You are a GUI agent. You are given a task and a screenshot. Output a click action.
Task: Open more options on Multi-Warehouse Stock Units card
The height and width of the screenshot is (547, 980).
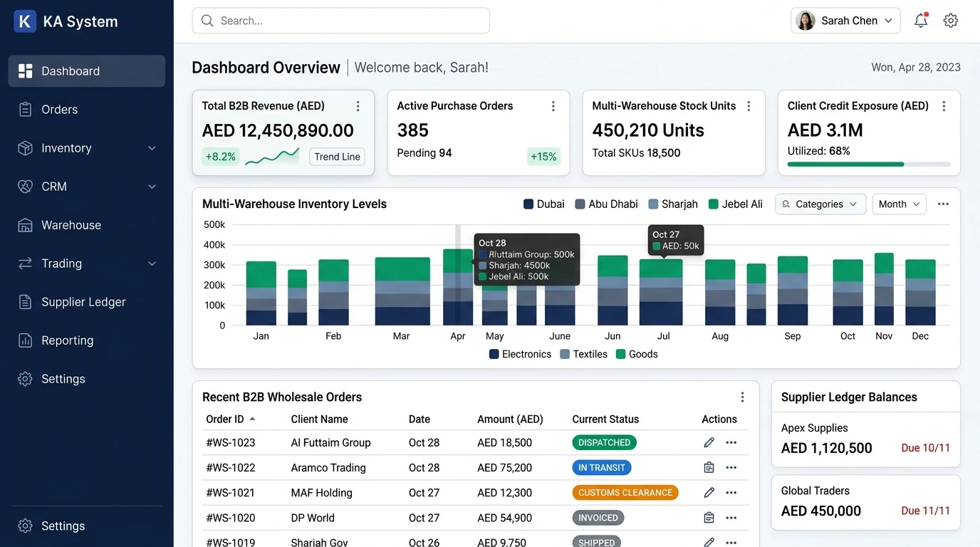click(x=749, y=106)
